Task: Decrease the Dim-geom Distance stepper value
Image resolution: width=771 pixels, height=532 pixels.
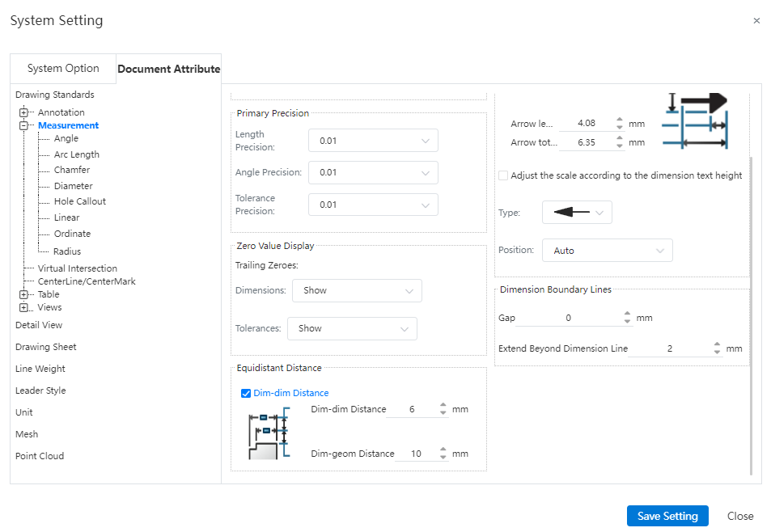Action: 443,458
